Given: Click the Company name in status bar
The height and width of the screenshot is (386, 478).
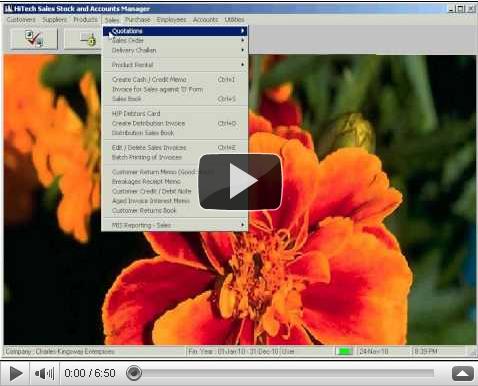Looking at the screenshot, I should pos(60,351).
